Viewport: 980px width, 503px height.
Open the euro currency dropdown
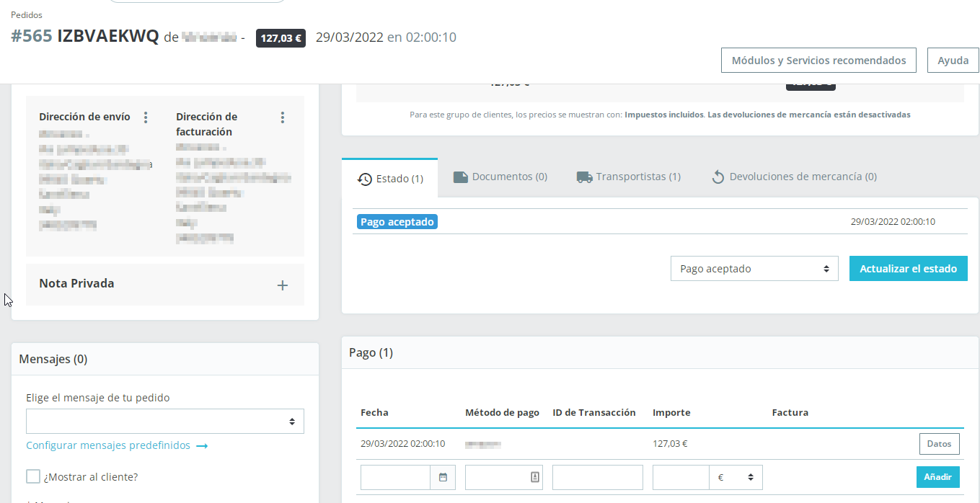click(x=736, y=477)
